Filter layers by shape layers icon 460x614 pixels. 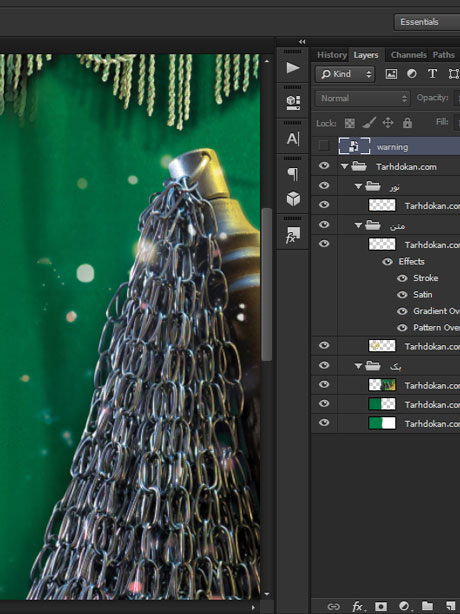pos(453,74)
